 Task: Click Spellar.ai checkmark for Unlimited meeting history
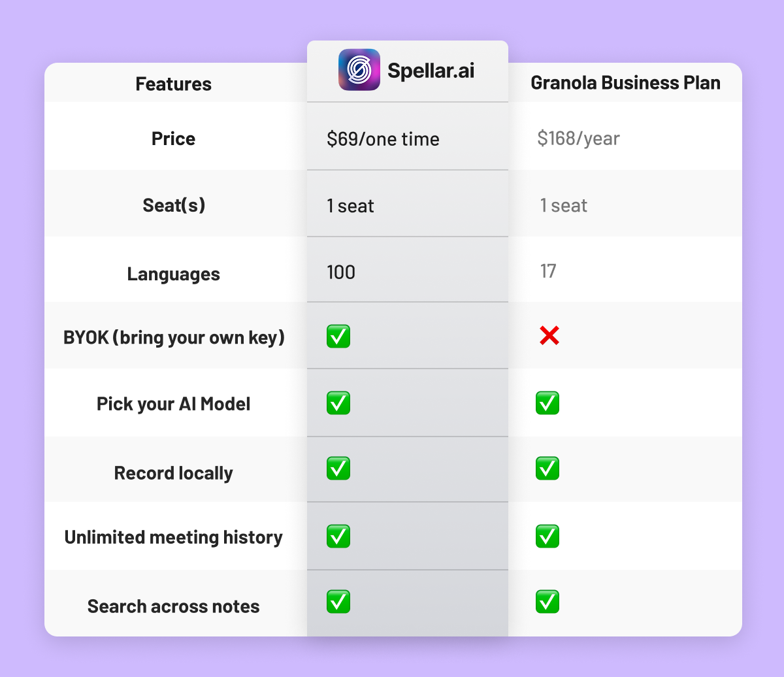[338, 537]
